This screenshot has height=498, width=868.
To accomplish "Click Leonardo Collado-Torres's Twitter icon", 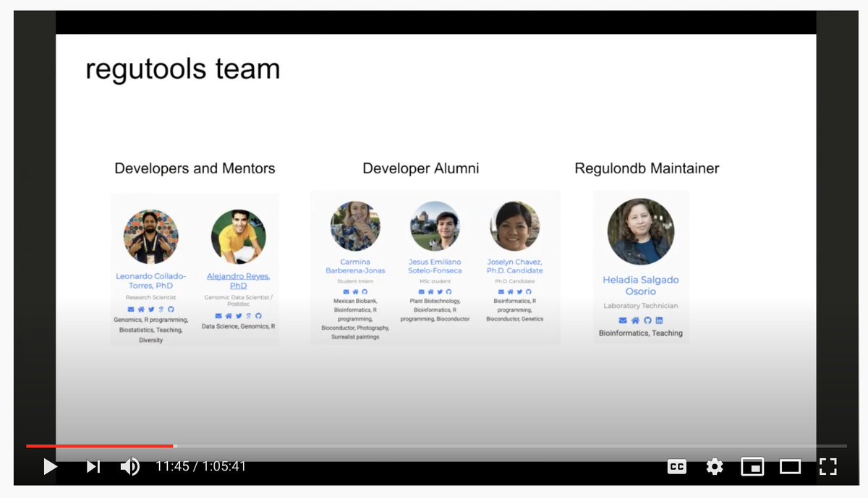I will click(151, 309).
